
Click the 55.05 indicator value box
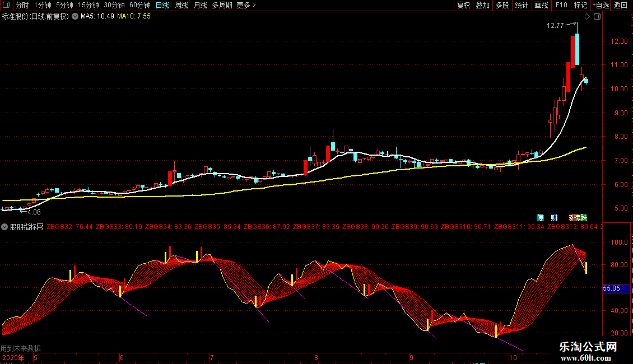pyautogui.click(x=616, y=288)
